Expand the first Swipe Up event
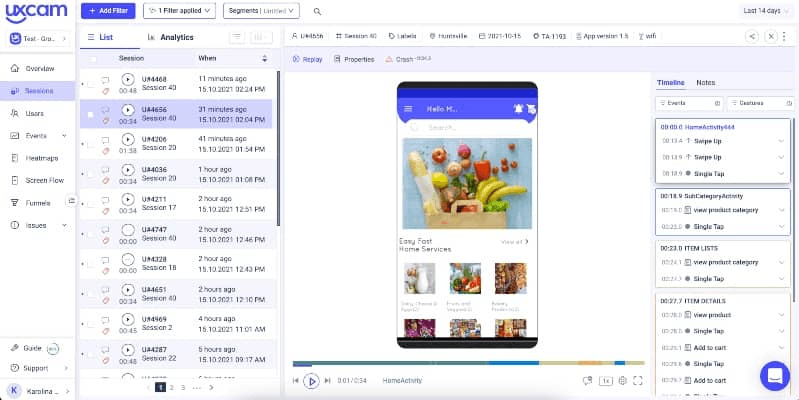 pos(781,141)
